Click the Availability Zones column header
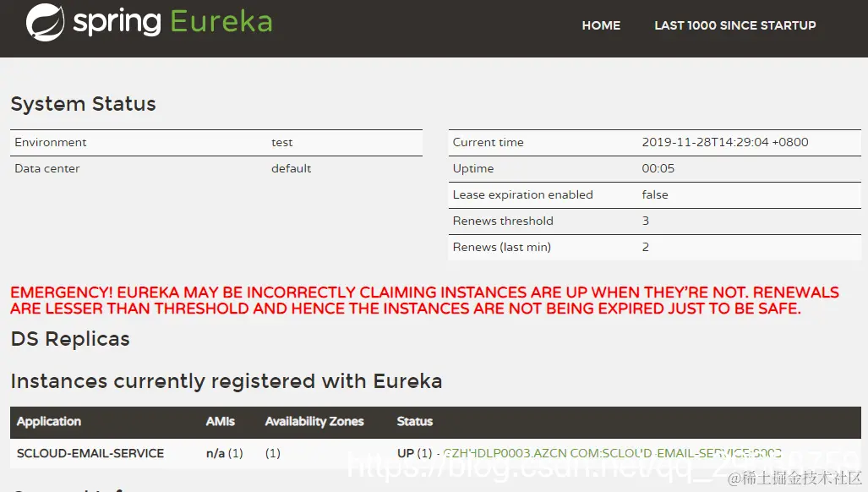 (314, 422)
